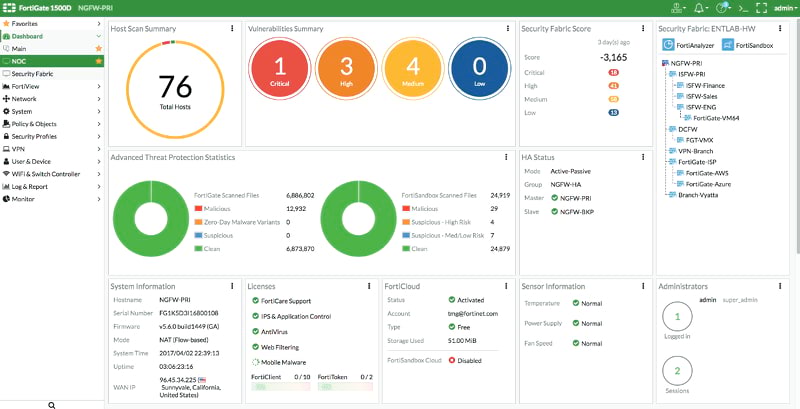
Task: Open Security Fabric ENTLAB-HW widget options menu
Action: coord(780,29)
